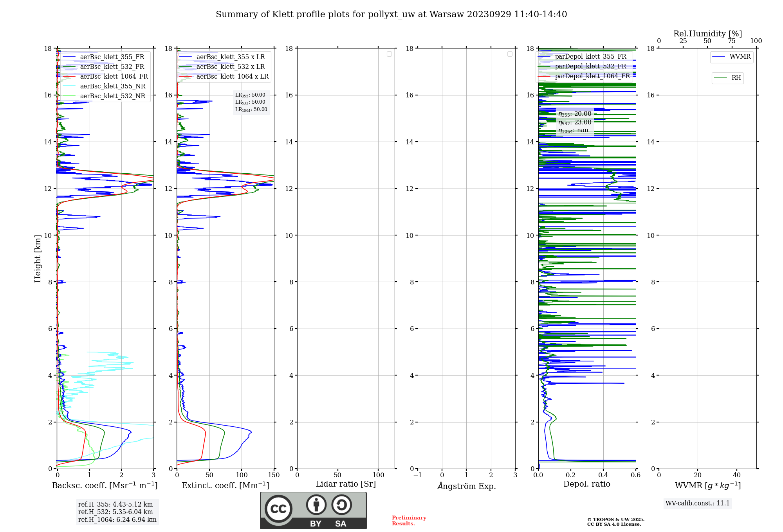Click the LR532: 50.00 annotation
This screenshot has height=532, width=783.
pyautogui.click(x=250, y=102)
